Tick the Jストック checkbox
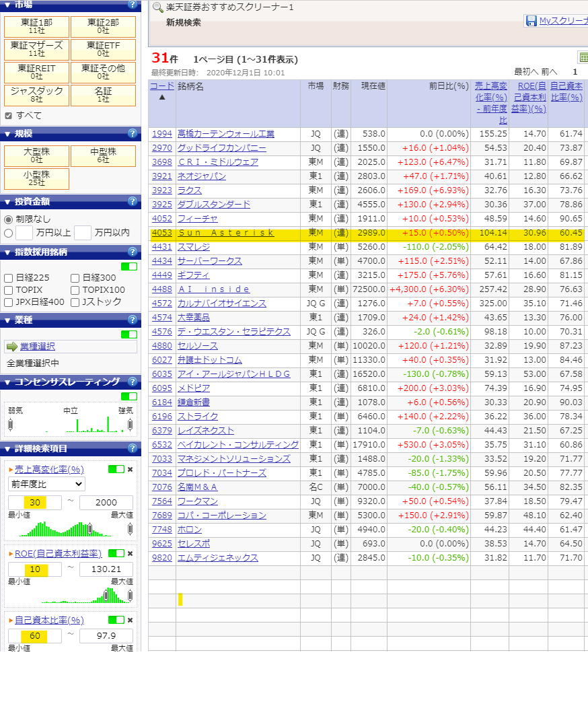Image resolution: width=588 pixels, height=708 pixels. tap(75, 302)
